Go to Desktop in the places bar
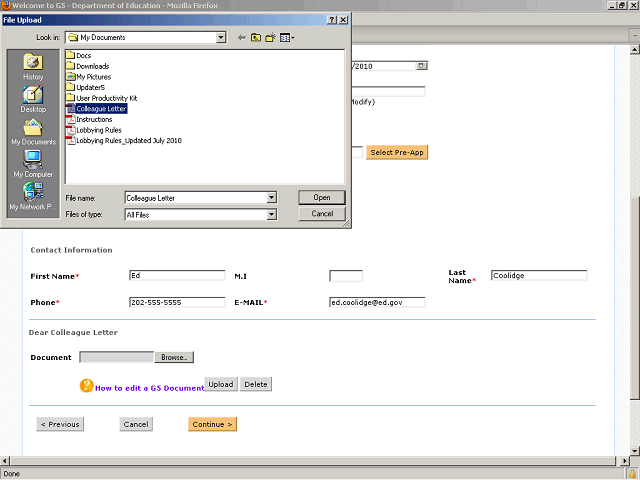640x480 pixels. [33, 100]
